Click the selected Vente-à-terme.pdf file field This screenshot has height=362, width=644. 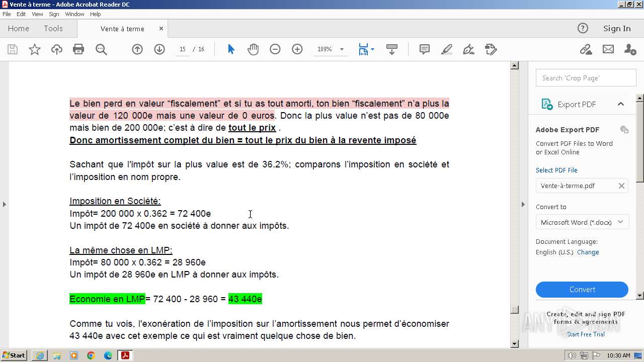[582, 186]
